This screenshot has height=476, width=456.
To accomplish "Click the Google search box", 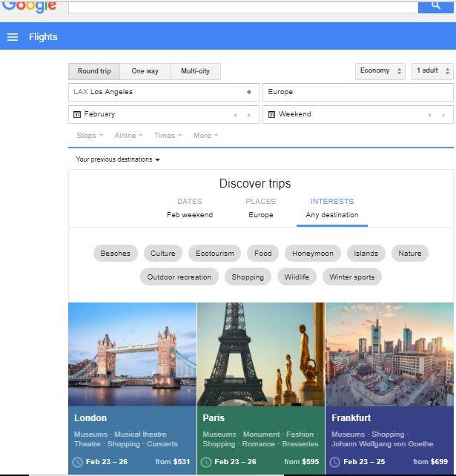I will point(243,7).
